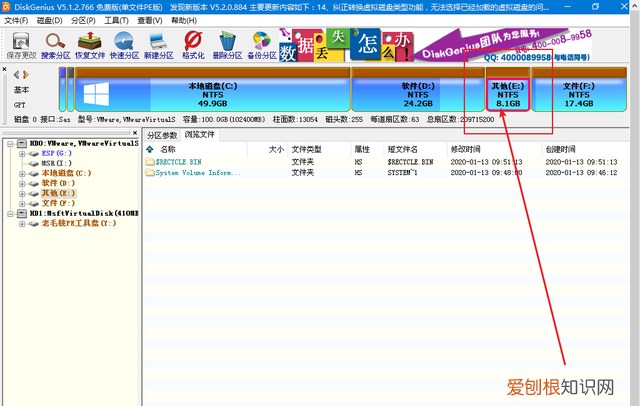Select the $RECYCLE.BIN folder in file list
Image resolution: width=640 pixels, height=406 pixels.
181,161
